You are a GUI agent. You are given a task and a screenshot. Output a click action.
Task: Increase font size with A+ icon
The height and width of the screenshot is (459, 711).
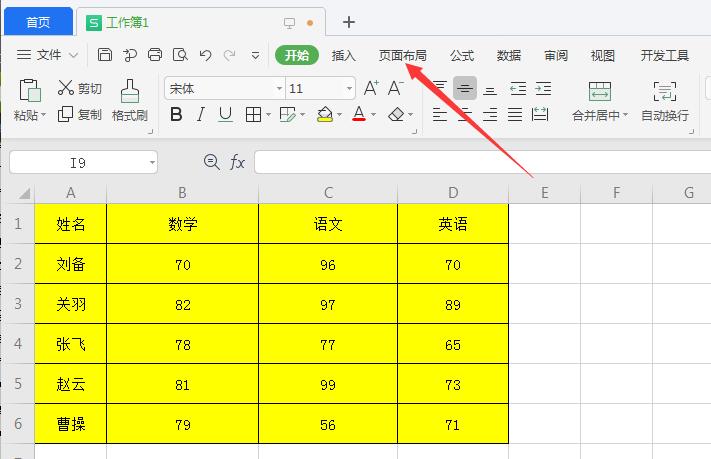(371, 88)
